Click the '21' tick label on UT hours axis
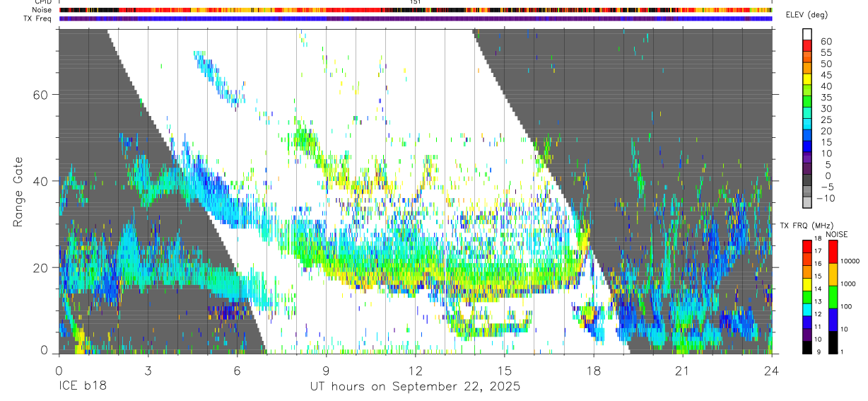Viewport: 868px width, 401px height. click(683, 371)
